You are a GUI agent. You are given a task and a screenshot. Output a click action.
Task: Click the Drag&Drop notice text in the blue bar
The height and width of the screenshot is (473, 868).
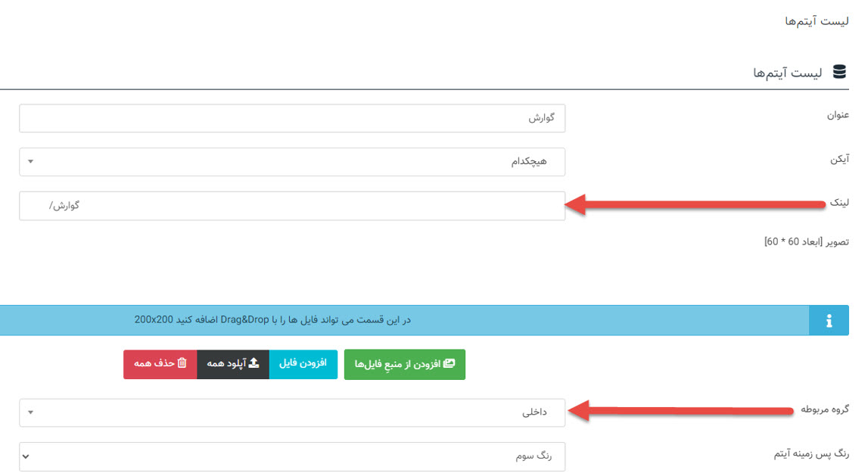(x=272, y=320)
